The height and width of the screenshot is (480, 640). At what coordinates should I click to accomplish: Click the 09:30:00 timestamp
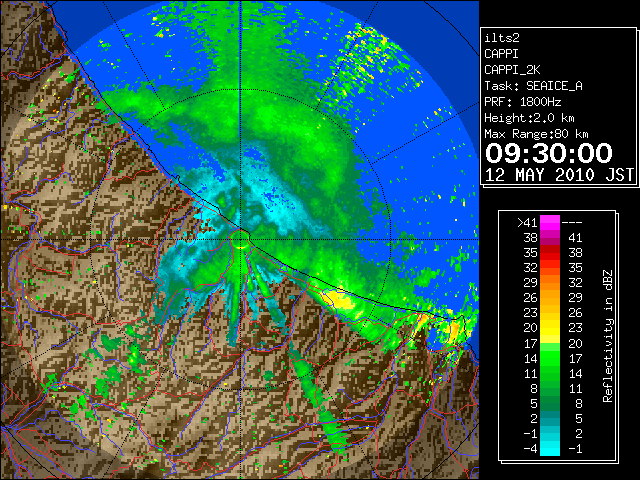[x=549, y=153]
